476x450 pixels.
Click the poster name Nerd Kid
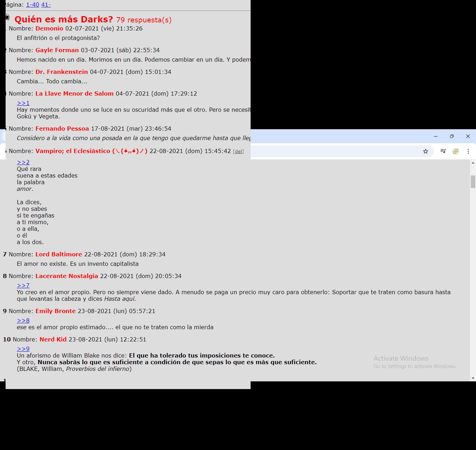coord(53,339)
